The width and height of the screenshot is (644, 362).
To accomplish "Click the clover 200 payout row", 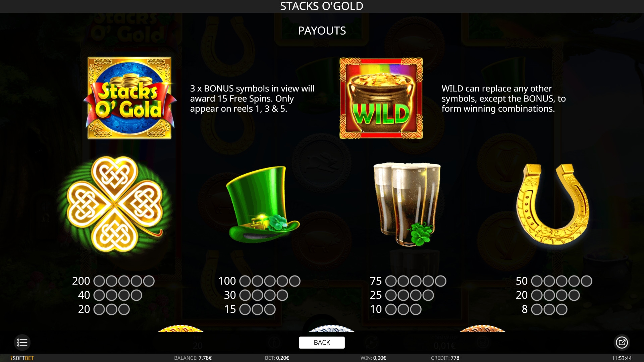I will (113, 281).
